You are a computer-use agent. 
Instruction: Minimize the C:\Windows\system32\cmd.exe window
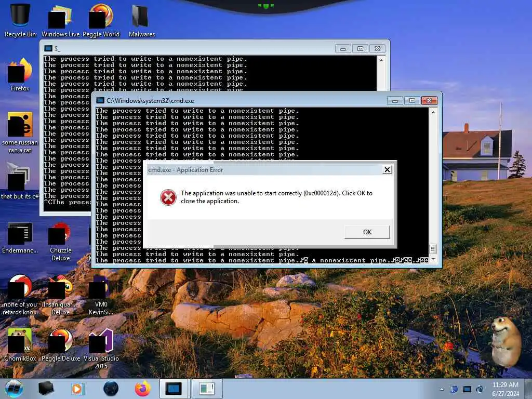(395, 101)
